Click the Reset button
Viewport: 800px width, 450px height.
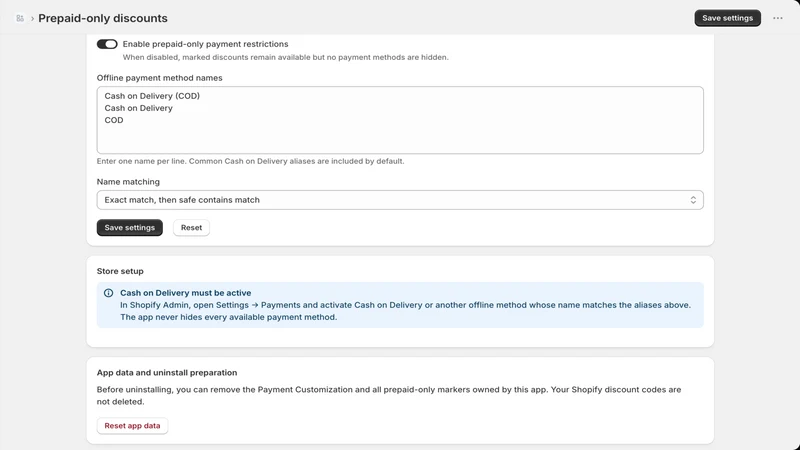191,228
